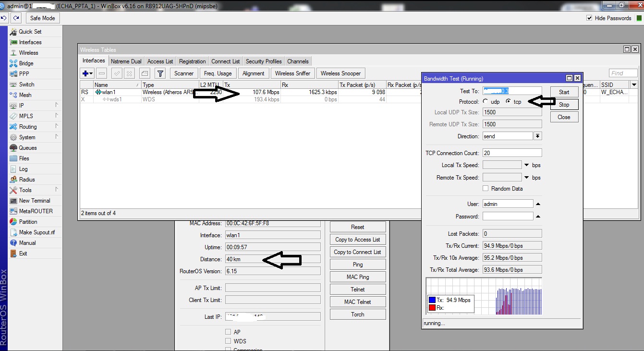Viewport: 644px width, 351px height.
Task: Expand the Remote Tx Speed arrow
Action: (x=527, y=178)
